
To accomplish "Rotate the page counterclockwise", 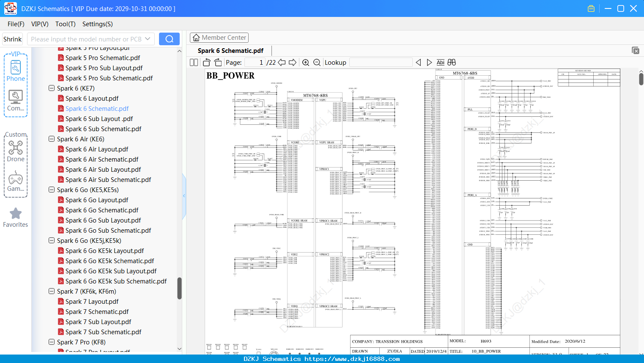I will click(207, 63).
